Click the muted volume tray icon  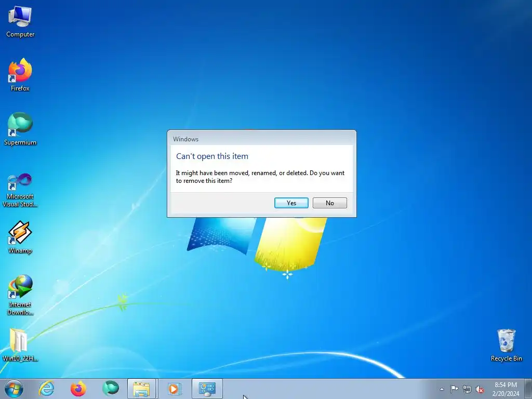point(480,389)
